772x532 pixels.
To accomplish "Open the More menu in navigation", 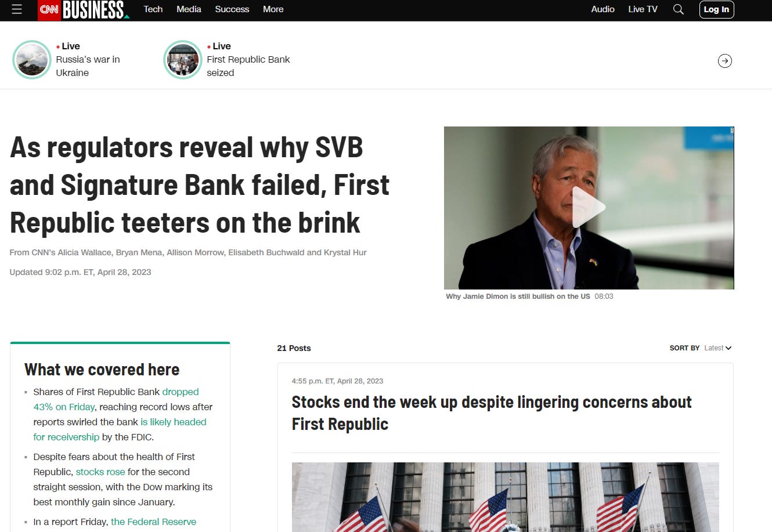I will coord(273,9).
